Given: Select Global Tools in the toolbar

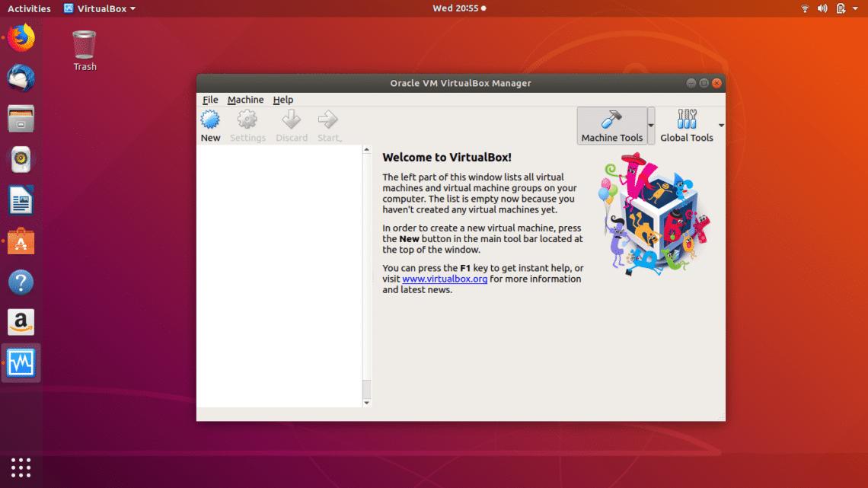Looking at the screenshot, I should (x=687, y=124).
